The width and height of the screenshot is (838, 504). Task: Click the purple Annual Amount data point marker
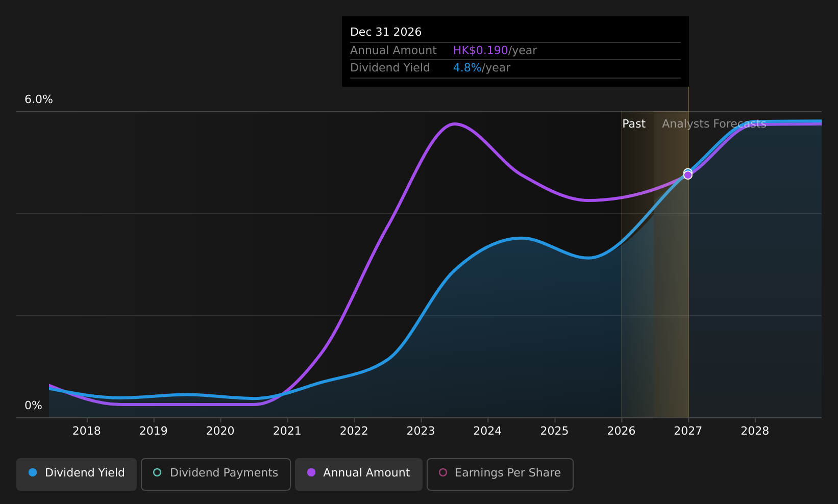tap(688, 175)
